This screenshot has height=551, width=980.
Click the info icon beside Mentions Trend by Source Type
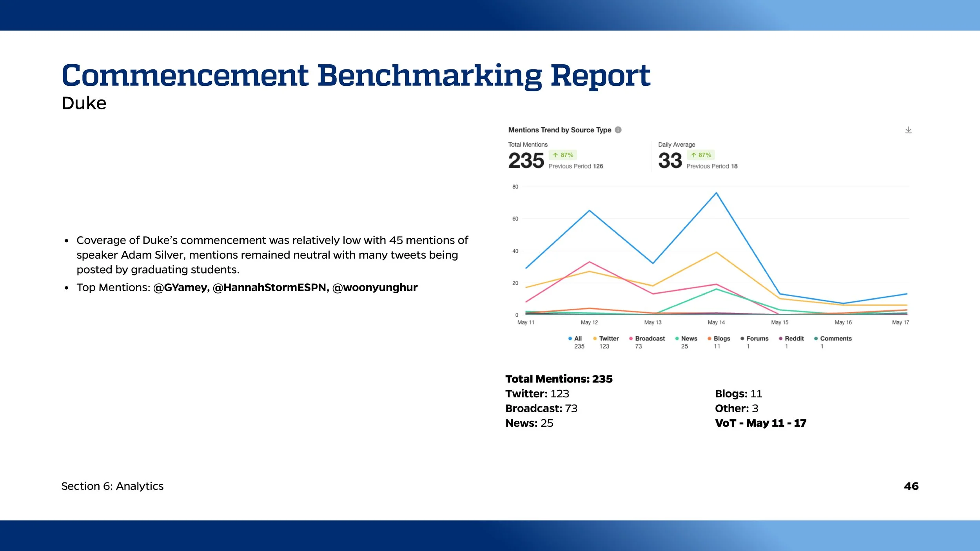pos(619,129)
